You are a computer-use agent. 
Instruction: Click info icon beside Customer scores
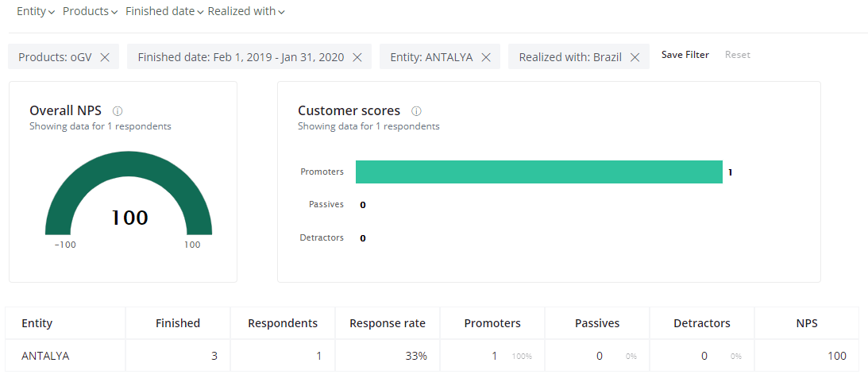416,110
